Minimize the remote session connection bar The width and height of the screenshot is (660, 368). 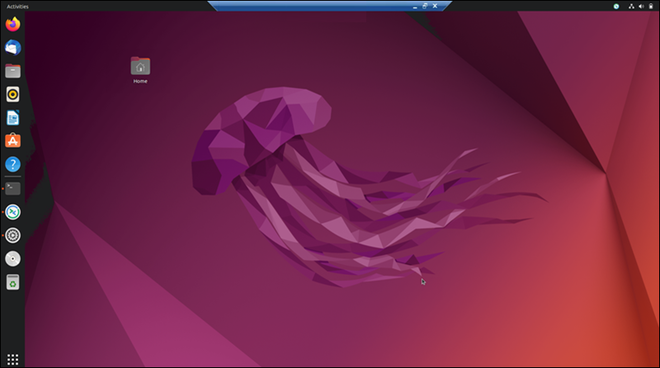point(415,6)
